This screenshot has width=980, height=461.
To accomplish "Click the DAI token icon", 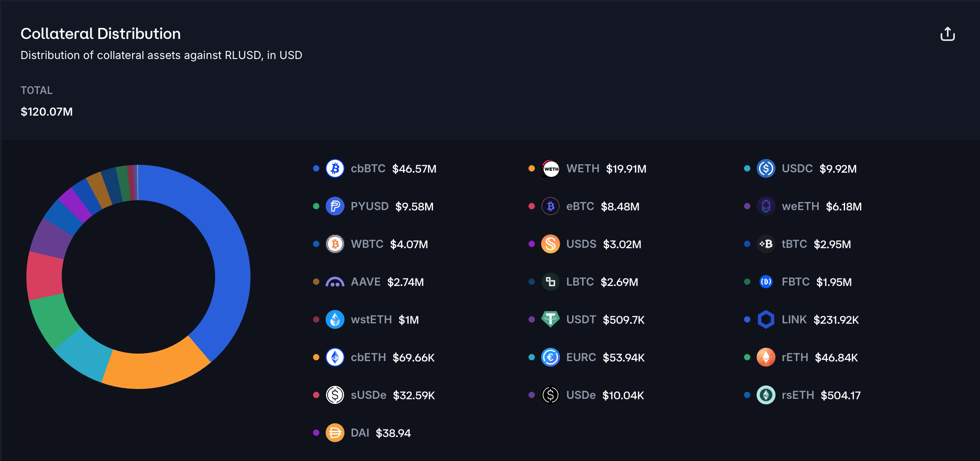I will [335, 433].
